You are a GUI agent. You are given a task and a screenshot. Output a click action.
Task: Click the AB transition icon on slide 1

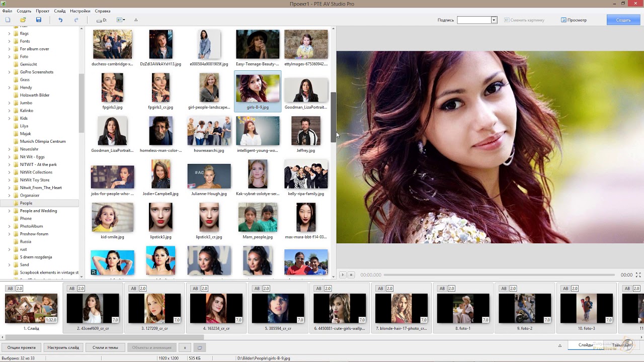tap(10, 289)
